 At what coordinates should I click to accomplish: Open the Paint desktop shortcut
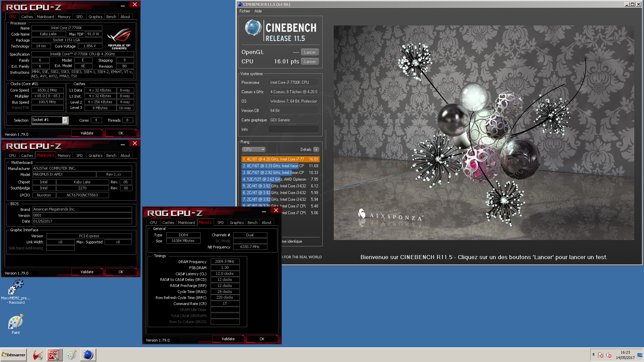[16, 324]
